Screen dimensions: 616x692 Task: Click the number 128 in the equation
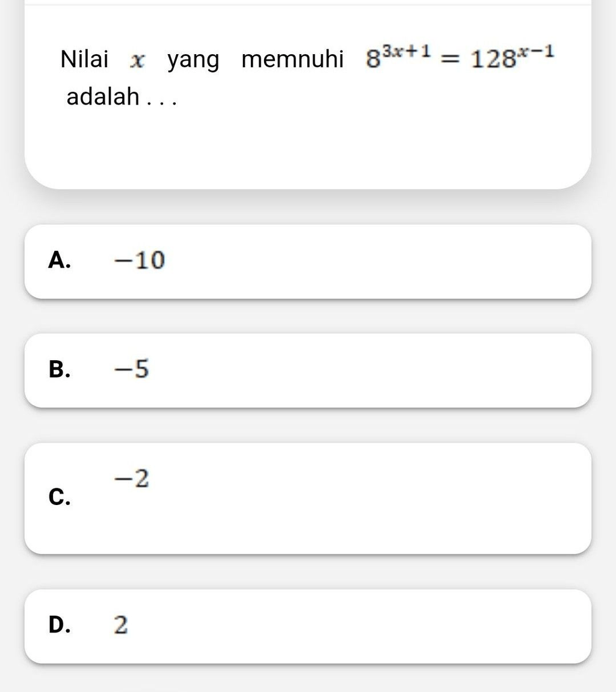click(493, 60)
